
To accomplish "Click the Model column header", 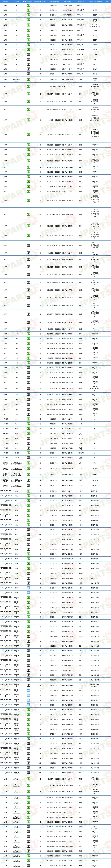I will pos(17,2).
